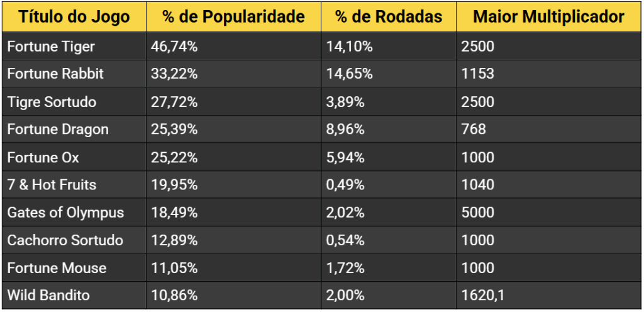Click the Fortune Rabbit row name
Screen dimensions: 644x312
point(55,74)
